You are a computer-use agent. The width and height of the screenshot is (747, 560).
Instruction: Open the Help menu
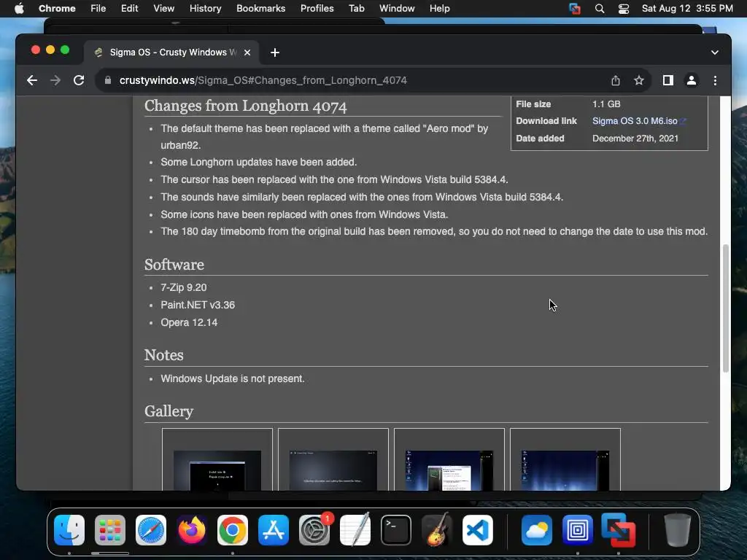click(439, 9)
